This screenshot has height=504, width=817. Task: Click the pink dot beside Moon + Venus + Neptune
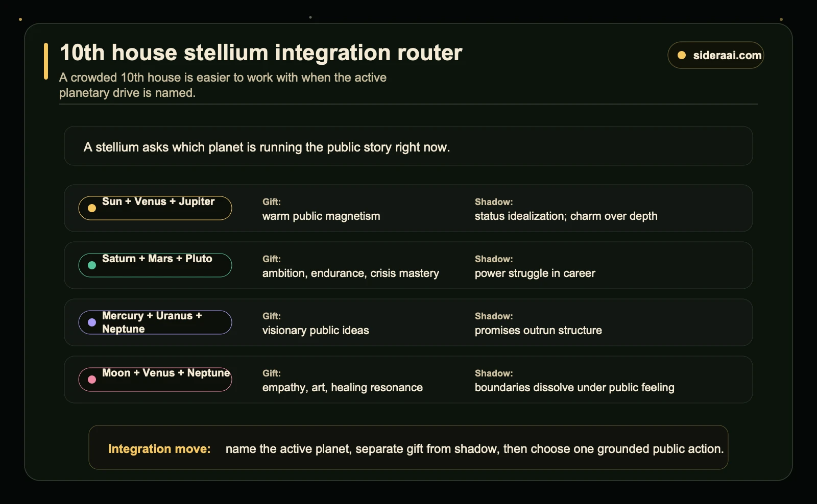[92, 380]
